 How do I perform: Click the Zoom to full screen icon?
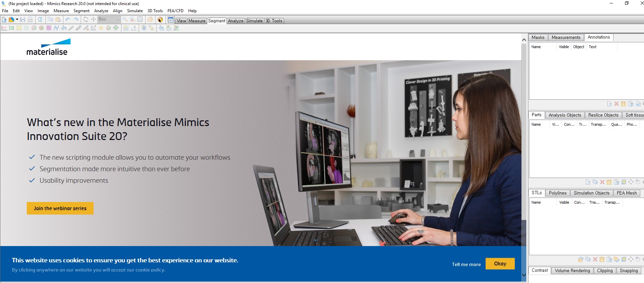click(x=140, y=20)
